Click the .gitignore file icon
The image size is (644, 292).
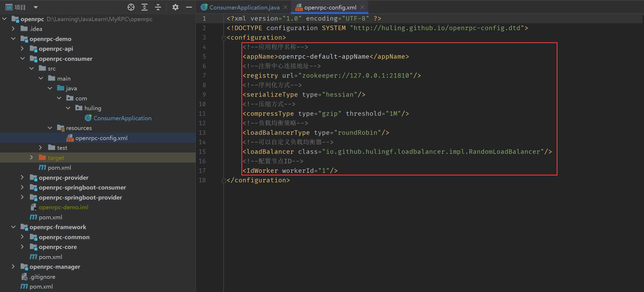24,277
